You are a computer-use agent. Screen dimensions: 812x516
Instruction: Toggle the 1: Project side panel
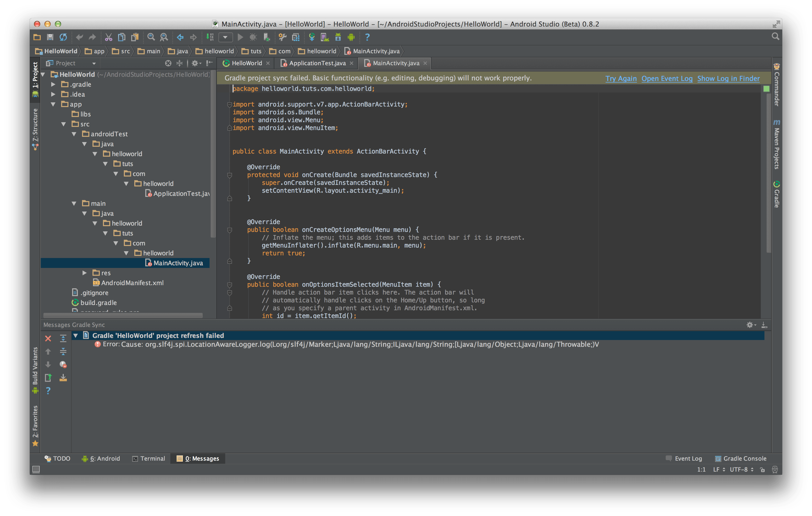click(x=35, y=80)
